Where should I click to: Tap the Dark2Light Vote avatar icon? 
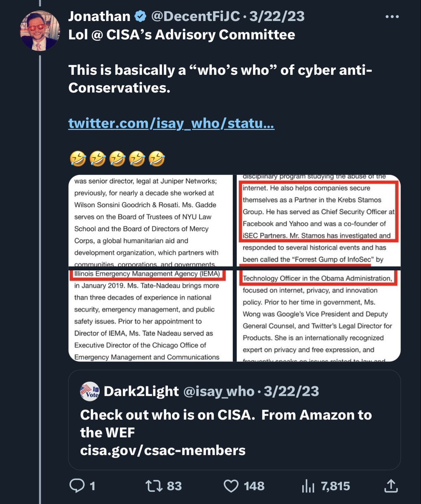pos(89,391)
